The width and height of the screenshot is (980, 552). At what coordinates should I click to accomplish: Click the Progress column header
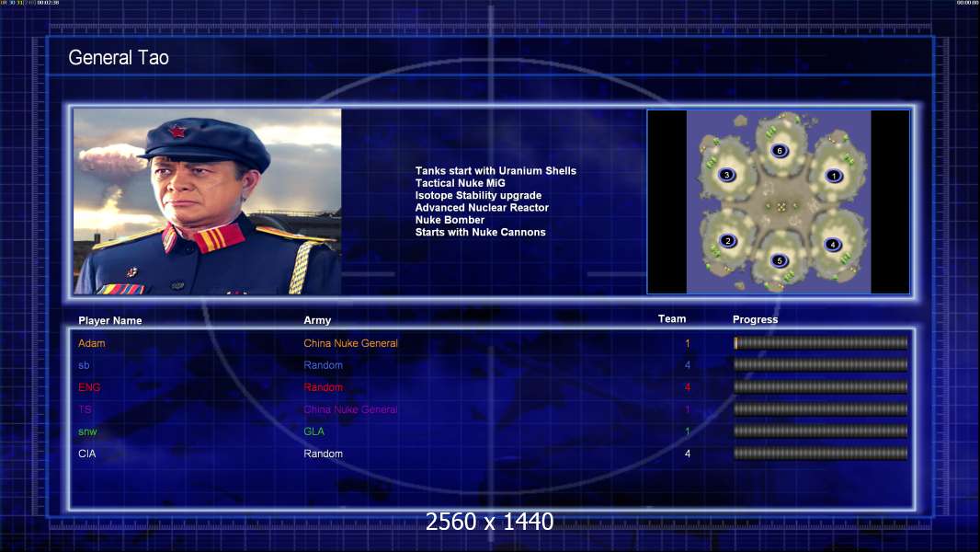pos(755,319)
